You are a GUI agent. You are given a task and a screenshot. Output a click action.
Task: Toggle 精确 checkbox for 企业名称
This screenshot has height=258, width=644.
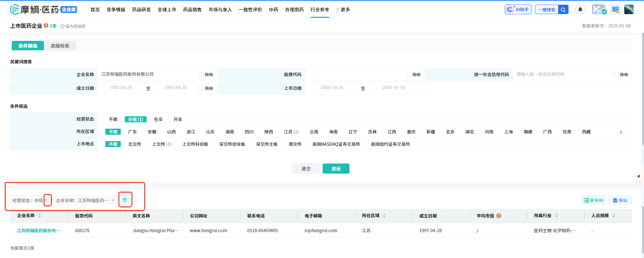point(201,74)
